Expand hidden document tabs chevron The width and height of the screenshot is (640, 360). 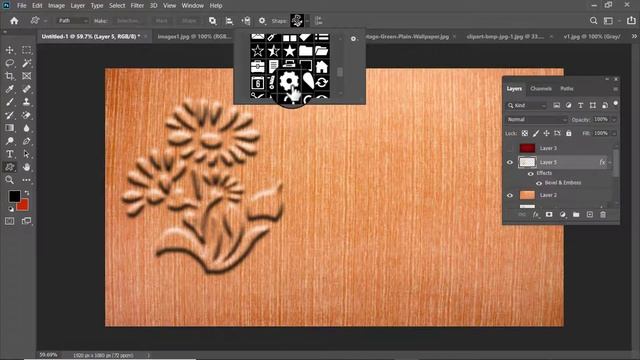[x=634, y=36]
